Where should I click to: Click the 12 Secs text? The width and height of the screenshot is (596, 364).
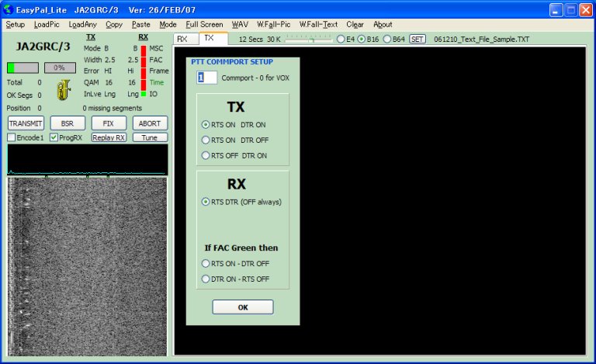pyautogui.click(x=251, y=39)
